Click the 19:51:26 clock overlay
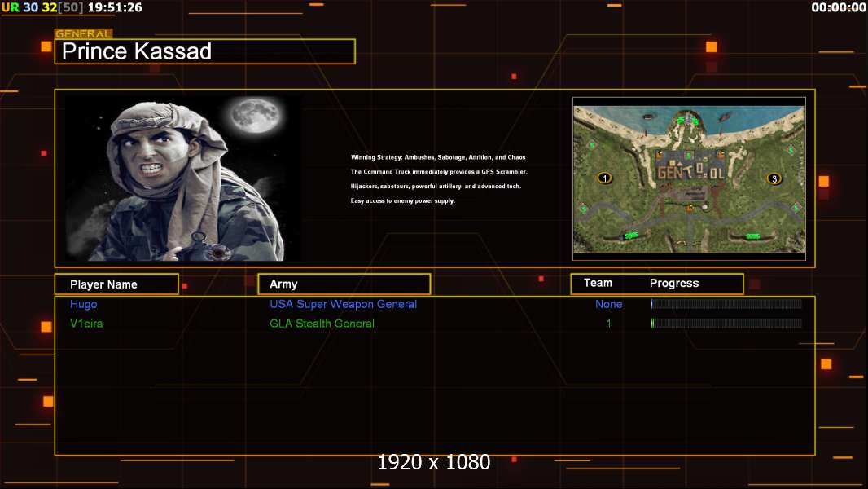Viewport: 868px width, 489px height. [115, 8]
